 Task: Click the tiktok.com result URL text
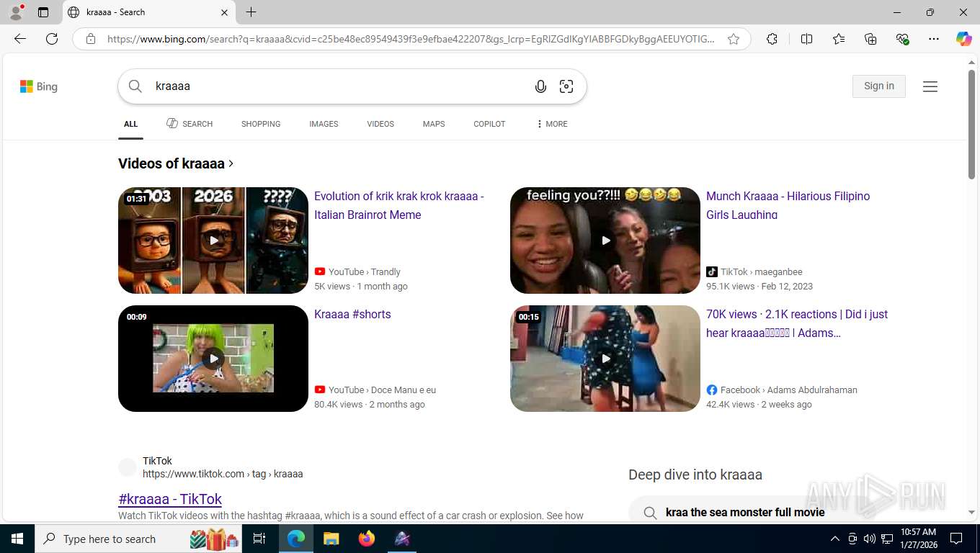coord(223,474)
